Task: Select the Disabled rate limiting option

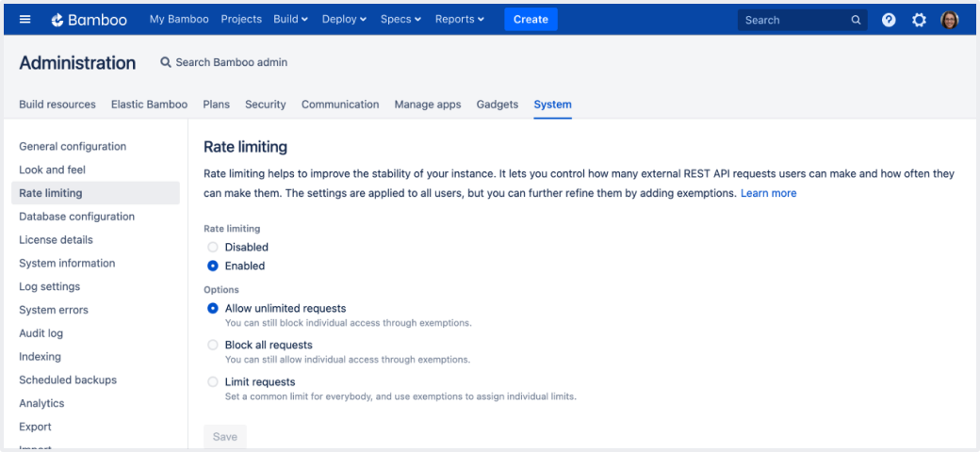Action: click(x=213, y=247)
